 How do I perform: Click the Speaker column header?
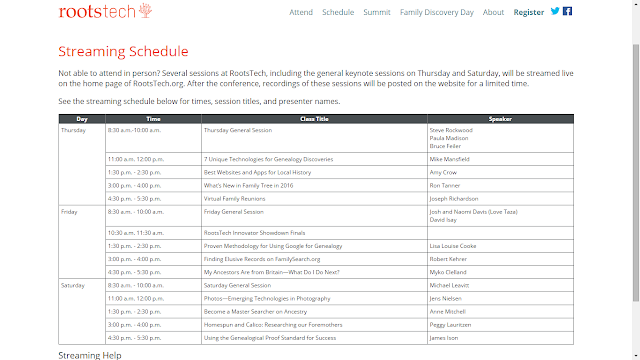coord(500,119)
